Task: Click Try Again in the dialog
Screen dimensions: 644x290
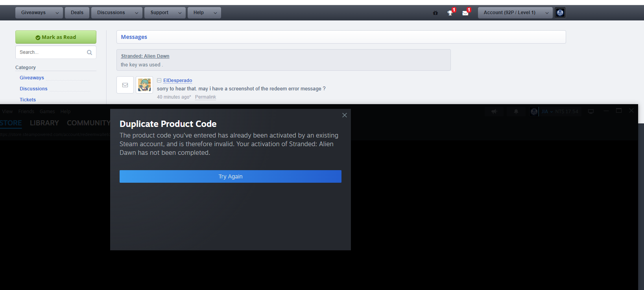Action: point(231,176)
